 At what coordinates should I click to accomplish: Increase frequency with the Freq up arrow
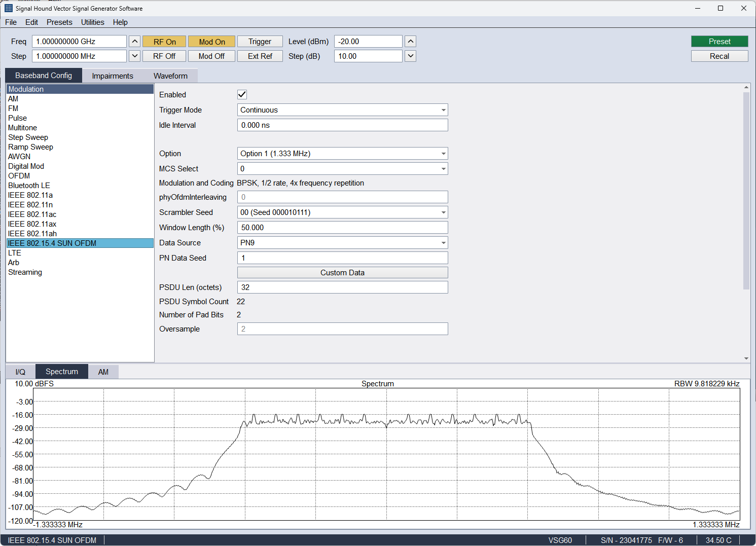coord(135,42)
